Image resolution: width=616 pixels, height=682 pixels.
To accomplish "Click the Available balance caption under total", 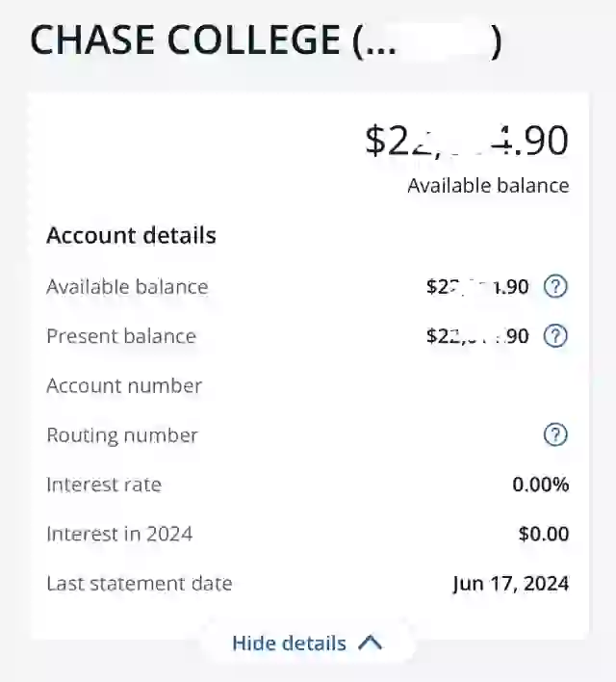I will pos(488,186).
